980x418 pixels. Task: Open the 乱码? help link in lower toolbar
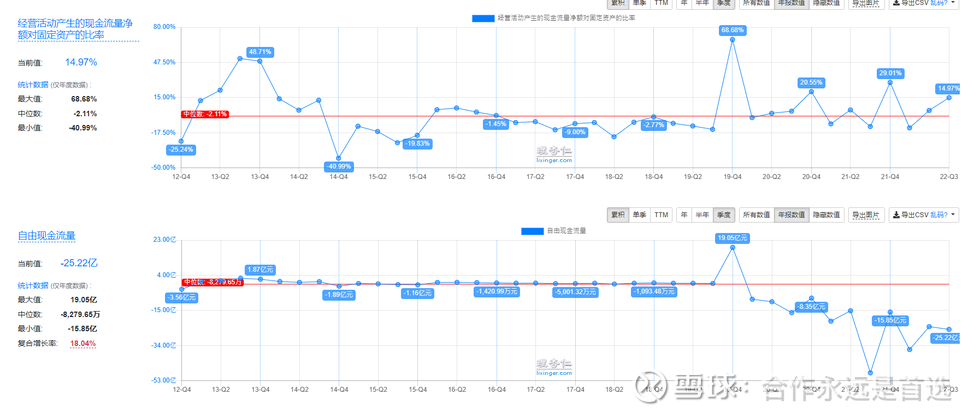coord(939,215)
